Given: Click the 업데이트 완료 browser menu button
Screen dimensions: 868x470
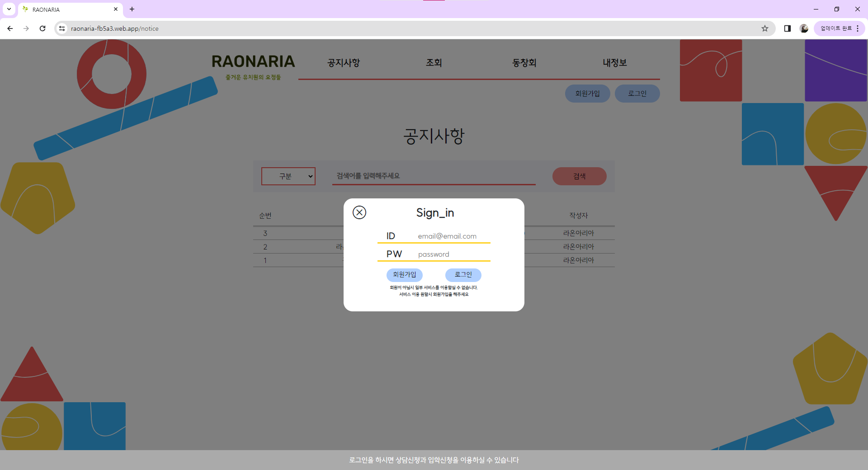Looking at the screenshot, I should point(840,28).
